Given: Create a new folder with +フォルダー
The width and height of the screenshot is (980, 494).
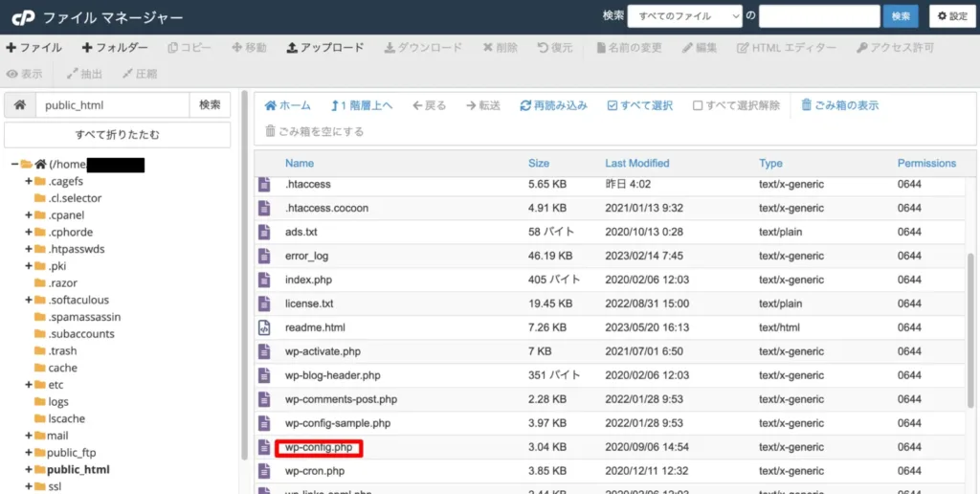Looking at the screenshot, I should pos(115,48).
